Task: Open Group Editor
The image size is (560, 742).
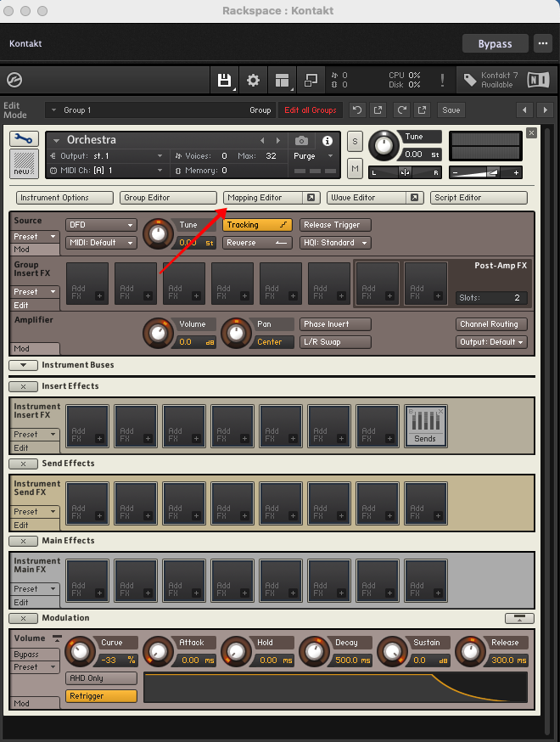Action: pos(168,197)
